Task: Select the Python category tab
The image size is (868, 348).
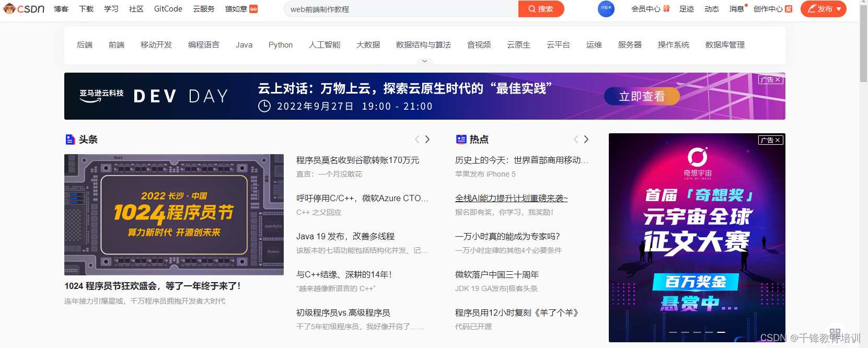Action: [x=281, y=45]
